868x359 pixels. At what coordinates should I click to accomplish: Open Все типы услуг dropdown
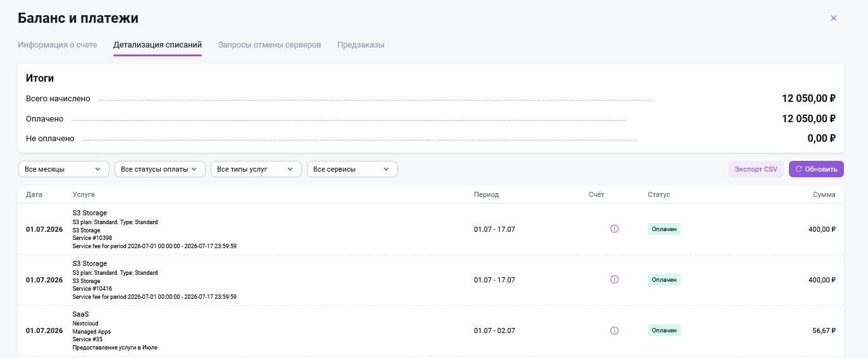coord(256,169)
